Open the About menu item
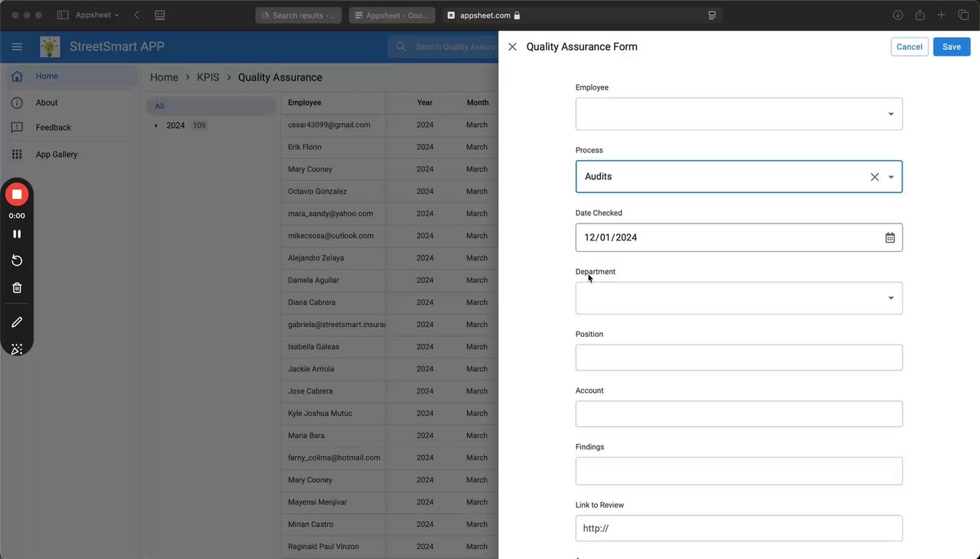 coord(47,103)
